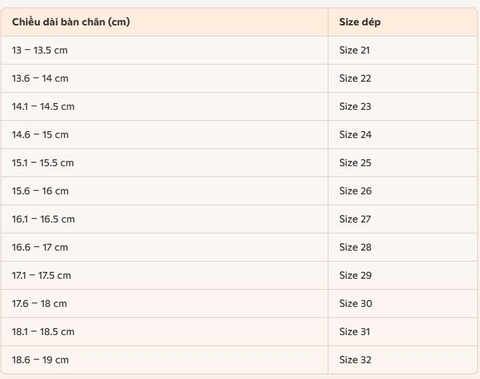
Task: Choose the 'Size 23' cell
Action: 403,107
